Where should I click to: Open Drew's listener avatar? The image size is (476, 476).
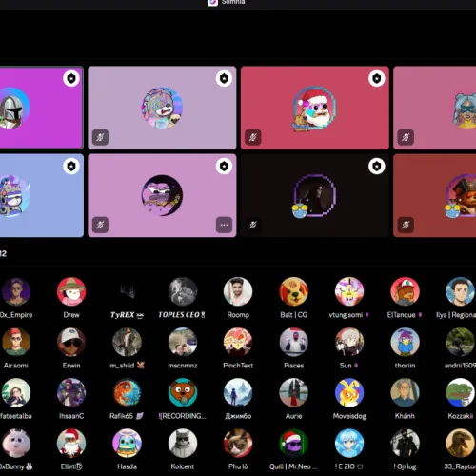coord(71,291)
